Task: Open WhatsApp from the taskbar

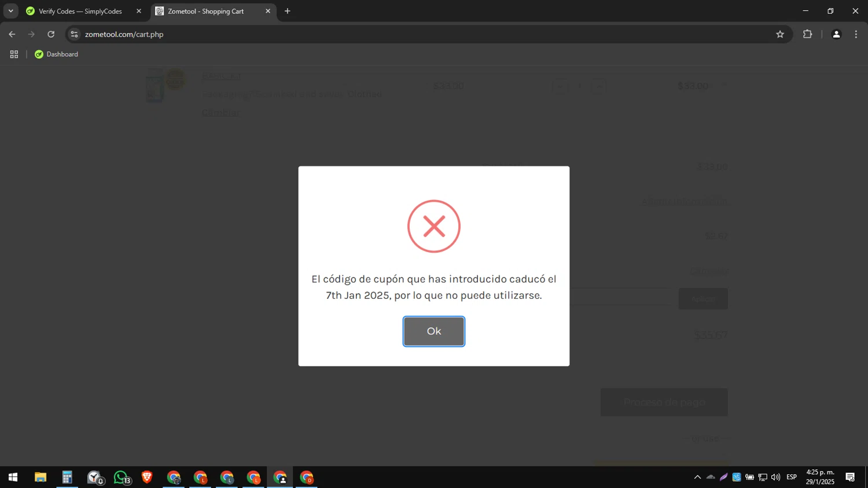Action: click(x=122, y=477)
